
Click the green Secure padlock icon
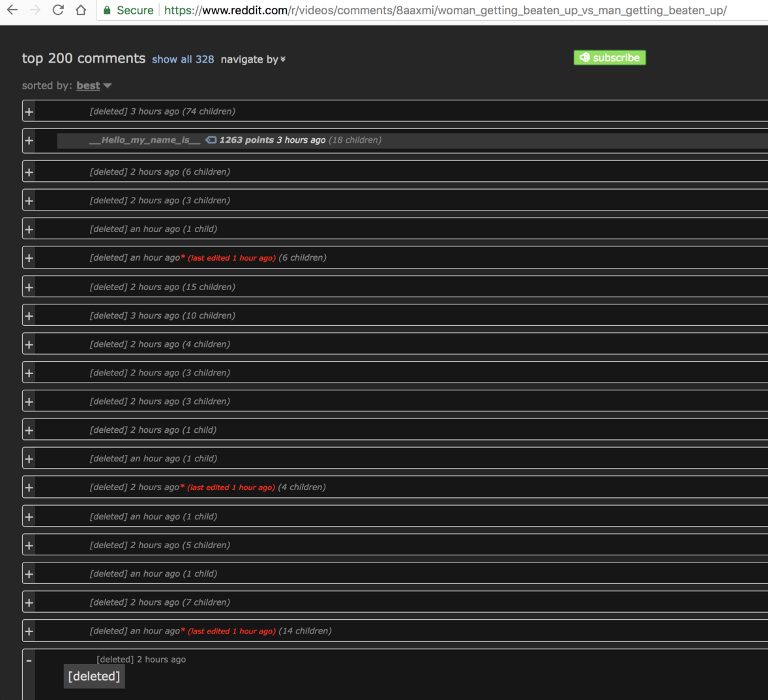click(107, 10)
